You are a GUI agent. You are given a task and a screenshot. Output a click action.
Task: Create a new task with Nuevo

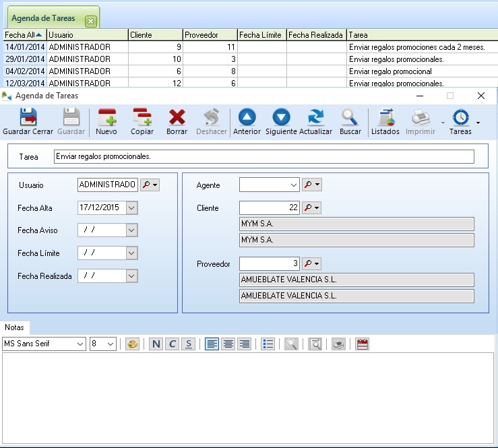click(106, 118)
